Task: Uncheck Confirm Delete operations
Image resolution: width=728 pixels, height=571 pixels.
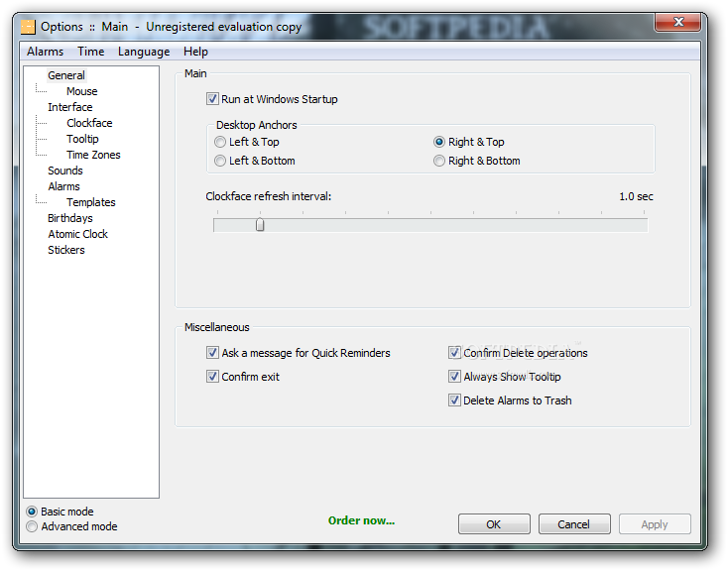Action: 454,353
